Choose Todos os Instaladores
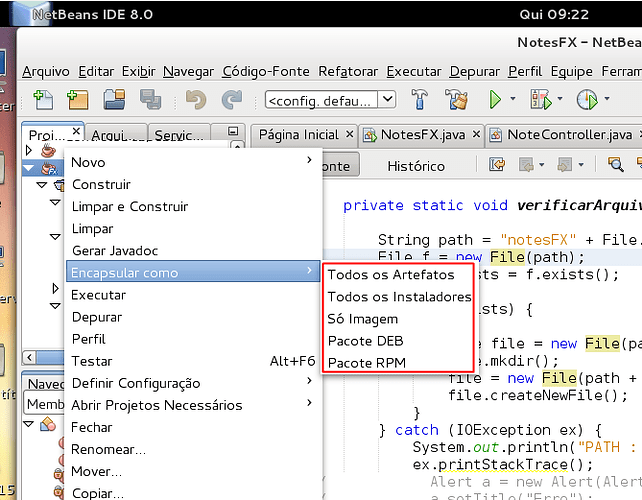The height and width of the screenshot is (500, 642). click(398, 296)
